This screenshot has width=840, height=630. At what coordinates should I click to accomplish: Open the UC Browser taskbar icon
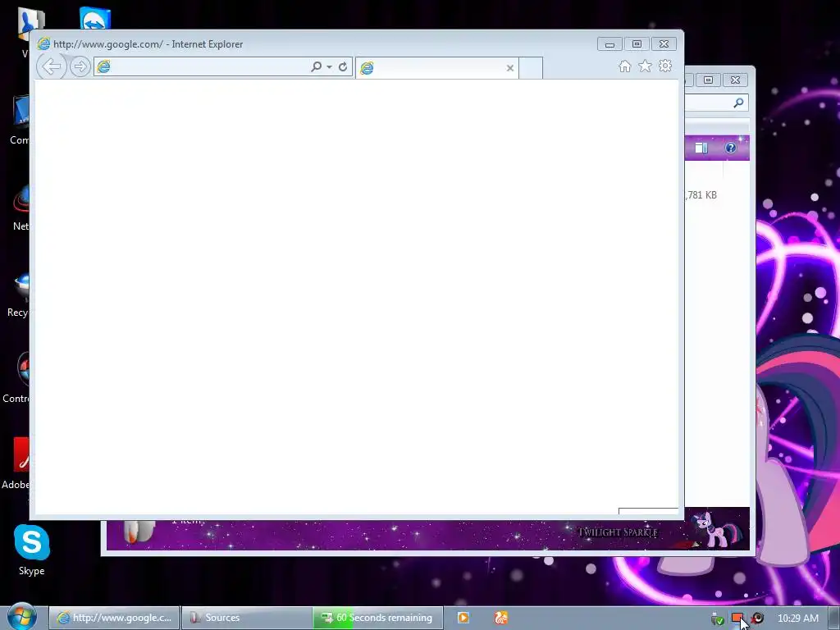(x=501, y=618)
